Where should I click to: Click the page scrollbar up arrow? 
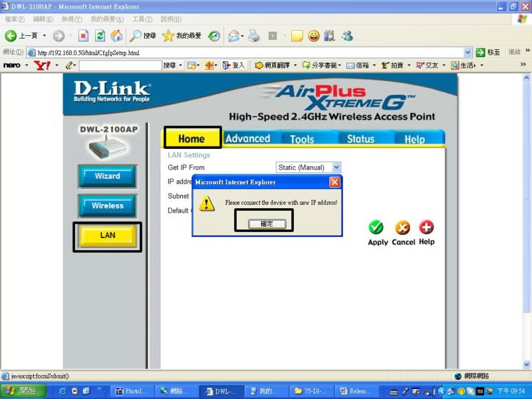click(x=526, y=78)
